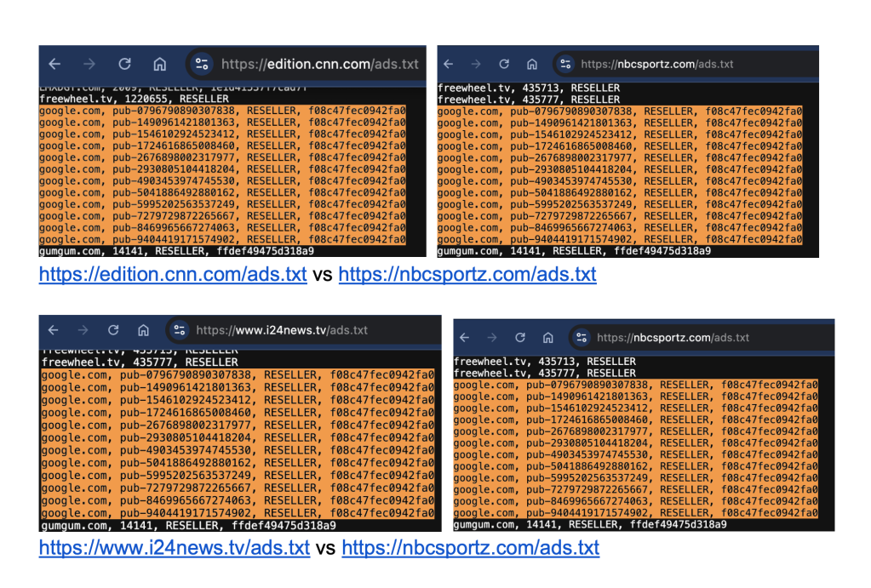The height and width of the screenshot is (588, 871).
Task: Focus the www.i24news.tv/ads.txt address bar
Action: (x=281, y=330)
